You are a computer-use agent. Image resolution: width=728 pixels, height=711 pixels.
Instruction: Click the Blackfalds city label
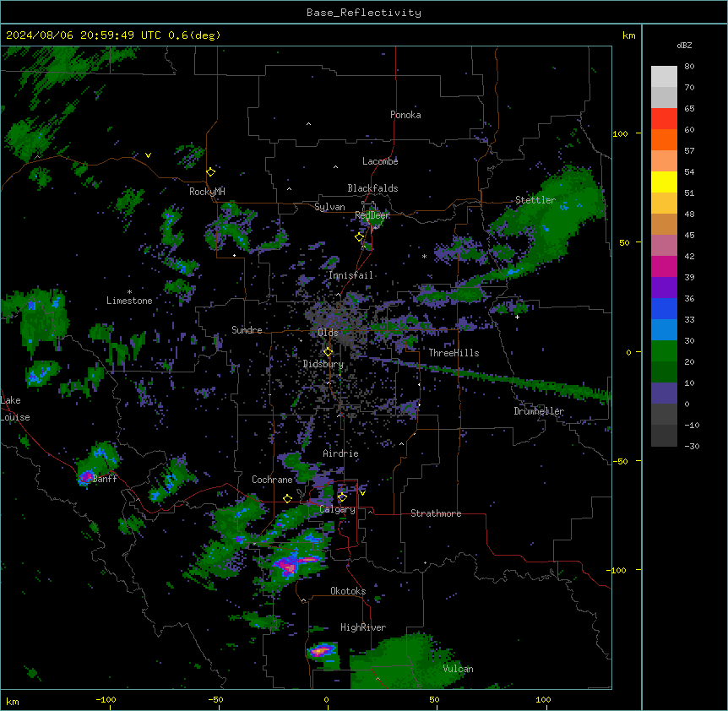pyautogui.click(x=372, y=188)
